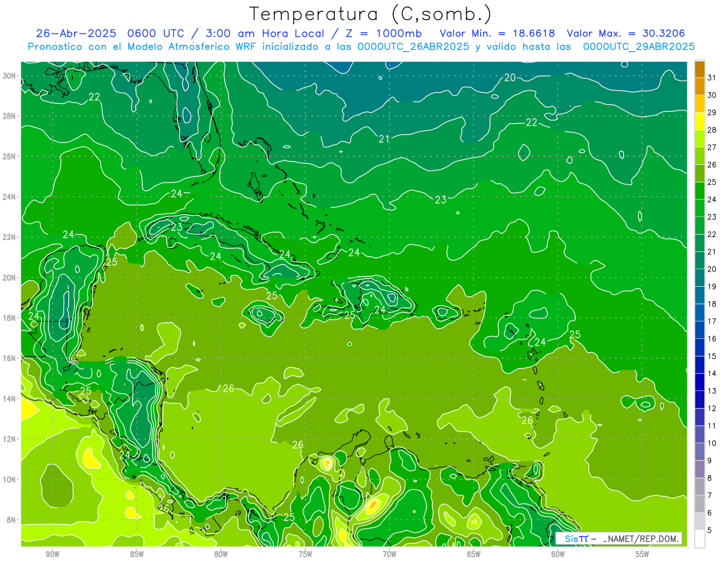Click the '20N' latitude axis label
The height and width of the screenshot is (562, 728).
(9, 278)
